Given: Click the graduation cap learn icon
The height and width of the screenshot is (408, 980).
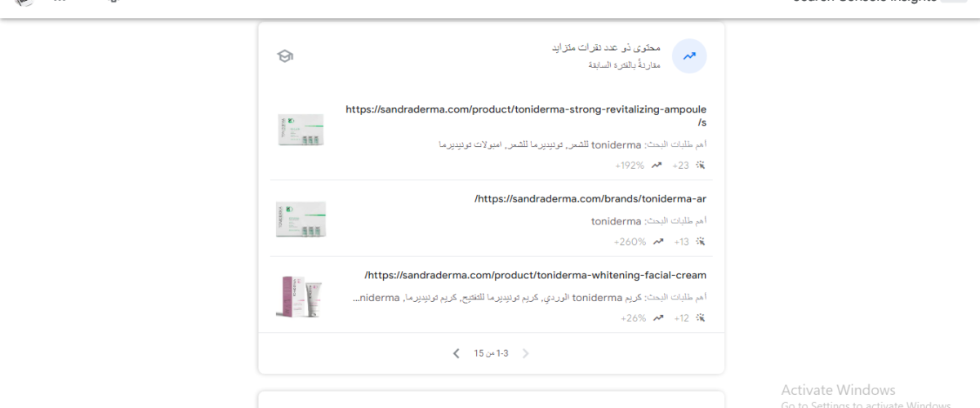Looking at the screenshot, I should point(285,56).
